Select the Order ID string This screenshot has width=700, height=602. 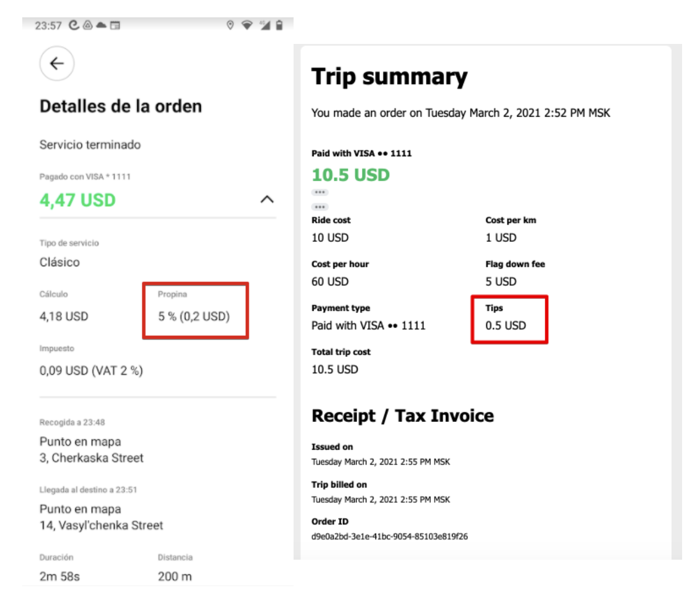pyautogui.click(x=389, y=536)
